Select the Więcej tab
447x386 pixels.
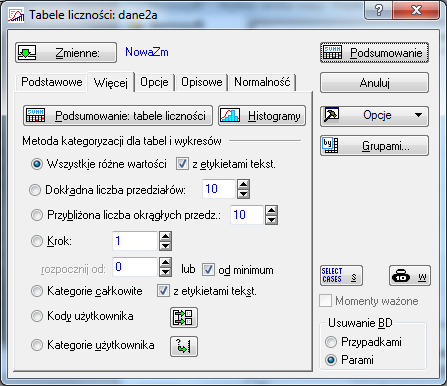coord(111,83)
